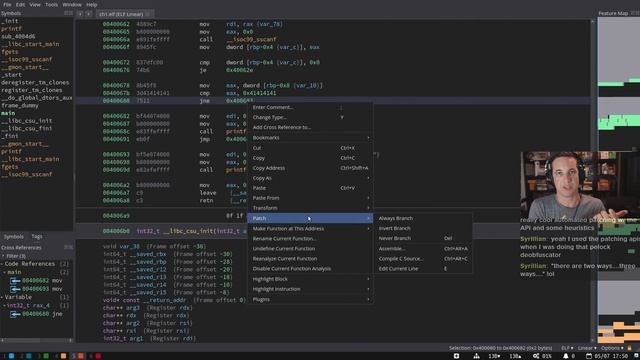Open the ELF view type dropdown in the status bar

tap(567, 348)
